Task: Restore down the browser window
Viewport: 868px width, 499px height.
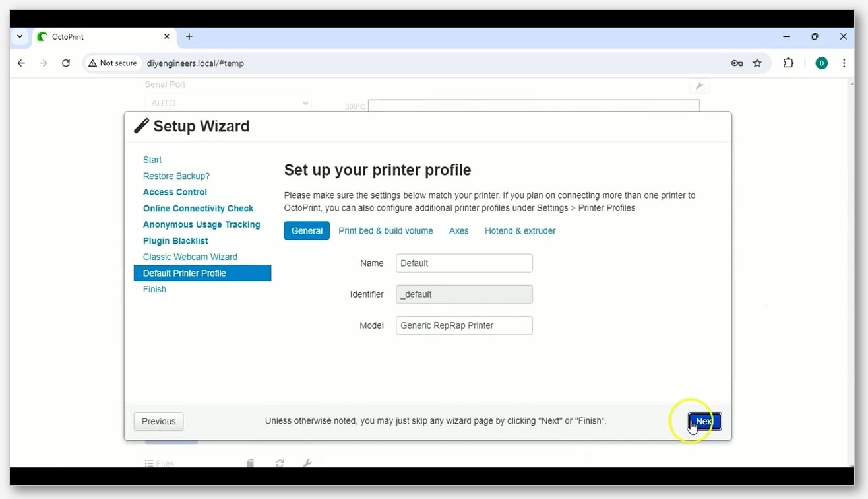Action: click(x=815, y=37)
